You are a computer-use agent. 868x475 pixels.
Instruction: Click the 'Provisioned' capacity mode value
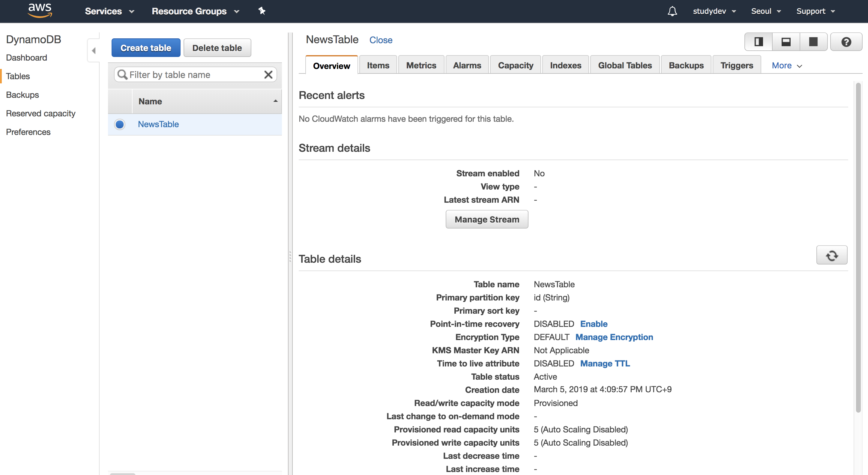556,403
